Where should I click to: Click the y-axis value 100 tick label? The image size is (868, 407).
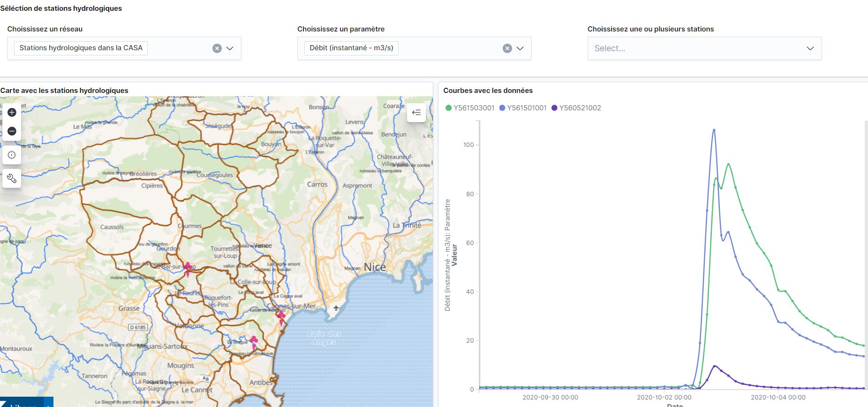click(468, 145)
